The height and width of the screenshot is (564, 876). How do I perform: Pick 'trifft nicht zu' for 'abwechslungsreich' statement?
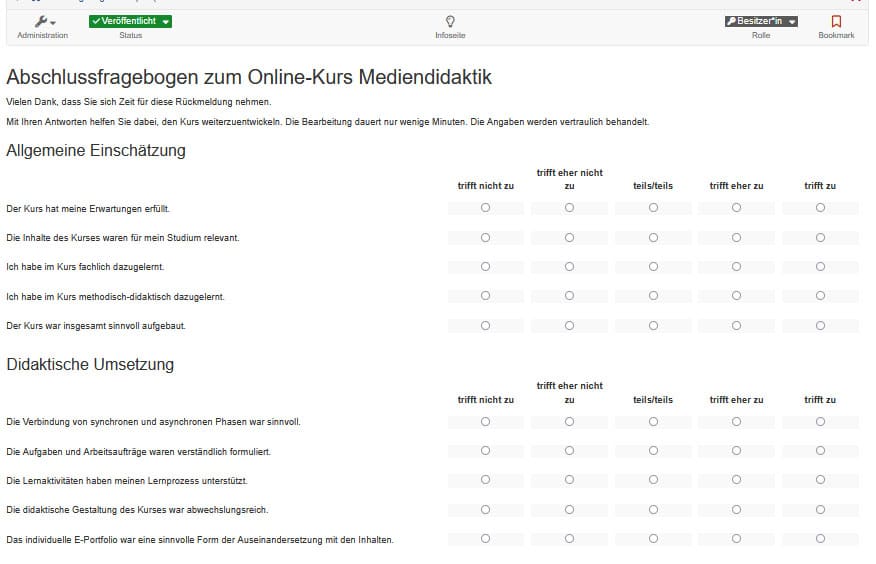pos(486,510)
